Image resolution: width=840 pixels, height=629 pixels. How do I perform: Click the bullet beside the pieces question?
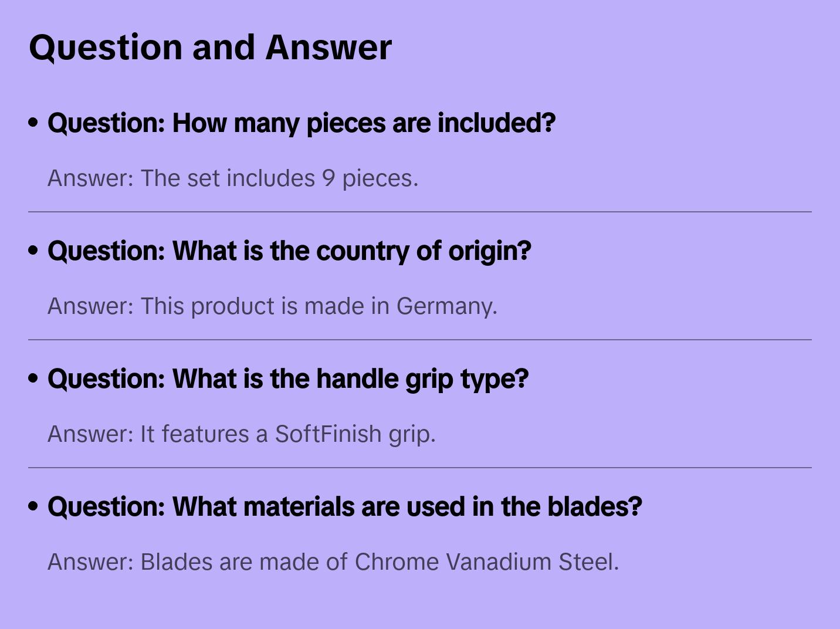[33, 123]
